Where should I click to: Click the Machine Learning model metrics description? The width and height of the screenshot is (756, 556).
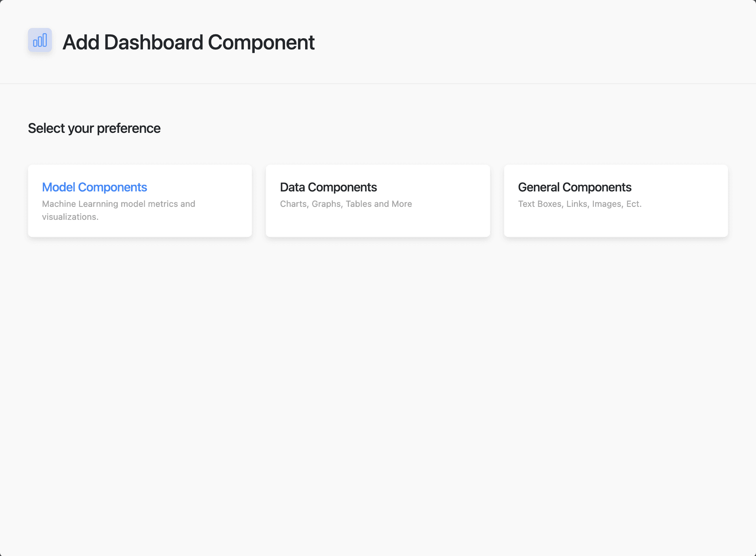click(119, 204)
